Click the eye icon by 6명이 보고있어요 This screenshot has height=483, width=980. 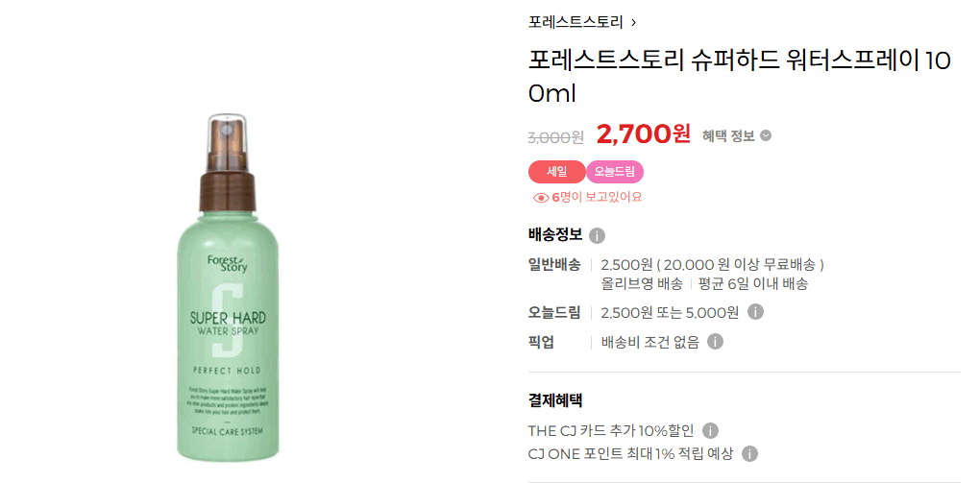point(541,198)
